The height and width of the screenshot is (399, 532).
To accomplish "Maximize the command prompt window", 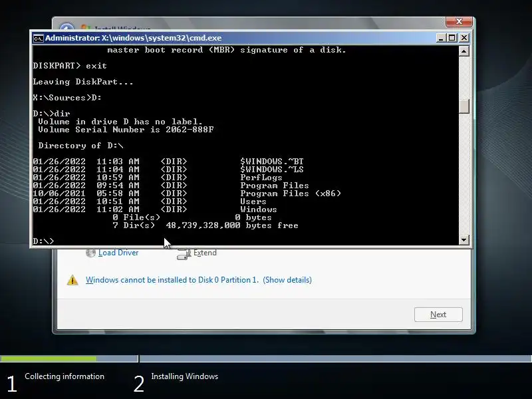I will click(452, 38).
